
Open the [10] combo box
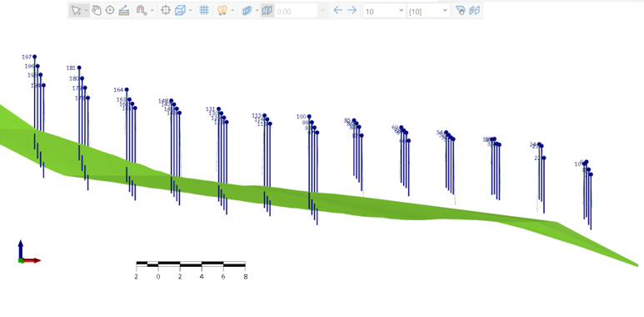click(428, 12)
